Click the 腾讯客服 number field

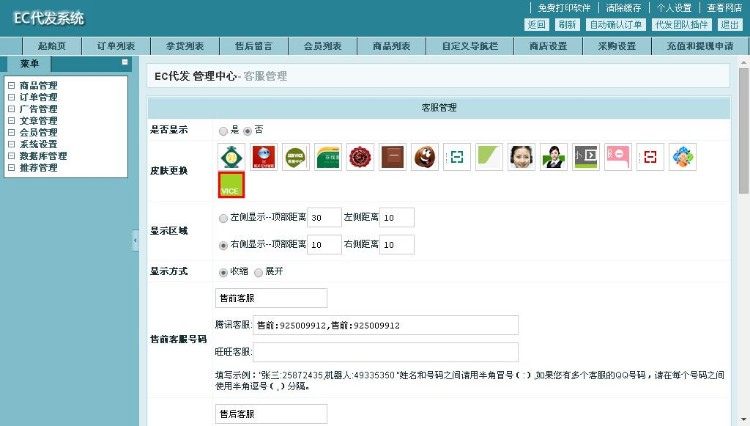[386, 325]
